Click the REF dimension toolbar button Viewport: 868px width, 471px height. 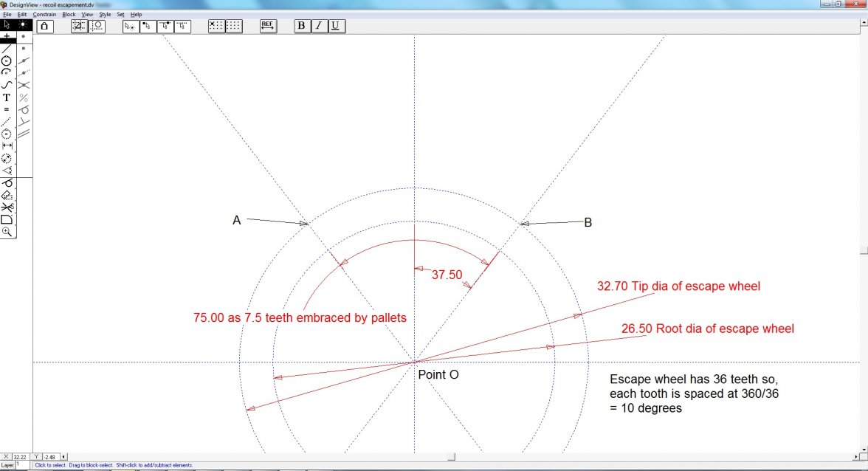(268, 26)
